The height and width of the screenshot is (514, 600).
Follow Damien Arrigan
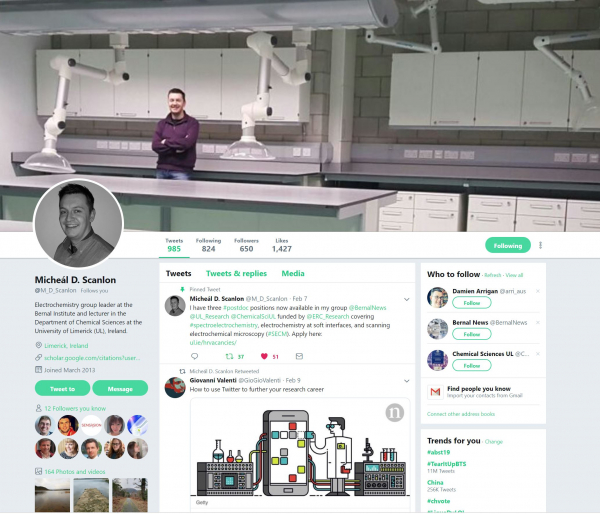coord(471,303)
